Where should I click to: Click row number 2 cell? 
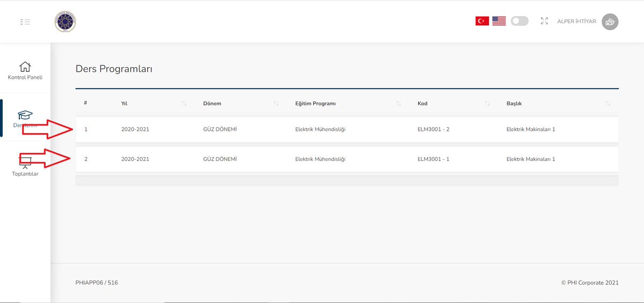(86, 159)
